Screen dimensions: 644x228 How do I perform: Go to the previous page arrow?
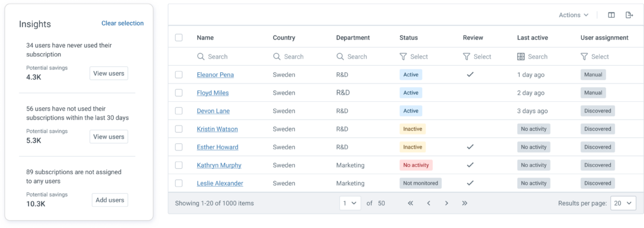[x=429, y=203]
